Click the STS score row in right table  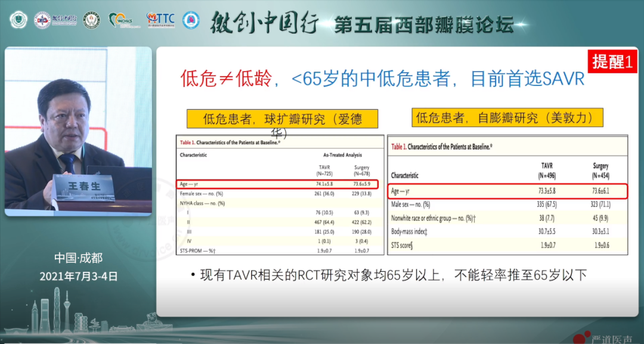click(507, 246)
